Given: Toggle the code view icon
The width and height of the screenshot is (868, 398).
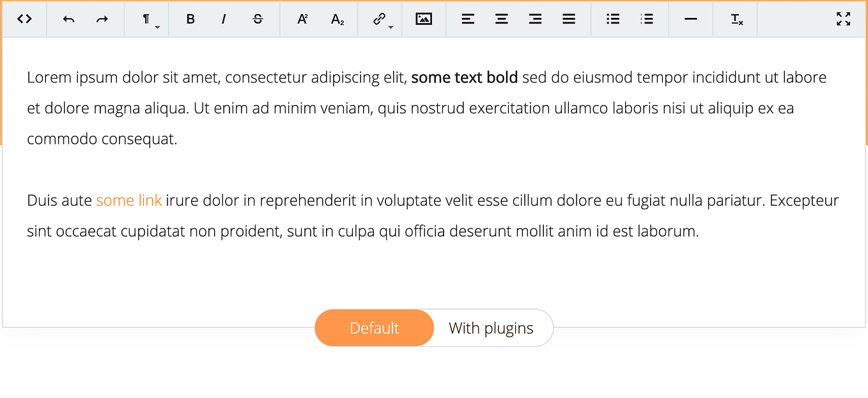Looking at the screenshot, I should coord(24,19).
